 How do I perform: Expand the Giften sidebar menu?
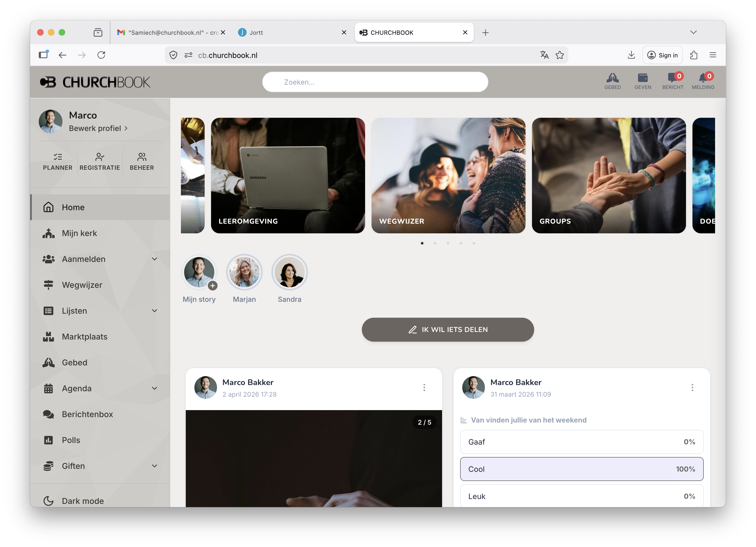coord(154,466)
